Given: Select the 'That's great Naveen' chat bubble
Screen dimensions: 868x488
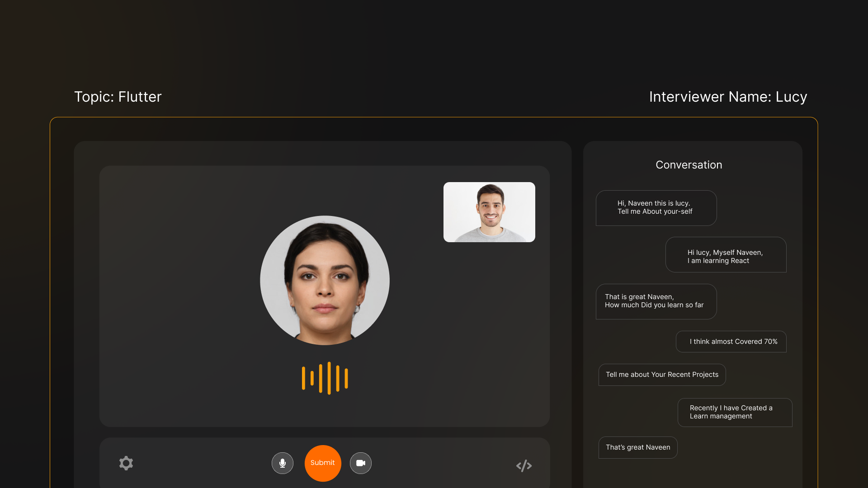Looking at the screenshot, I should click(637, 447).
